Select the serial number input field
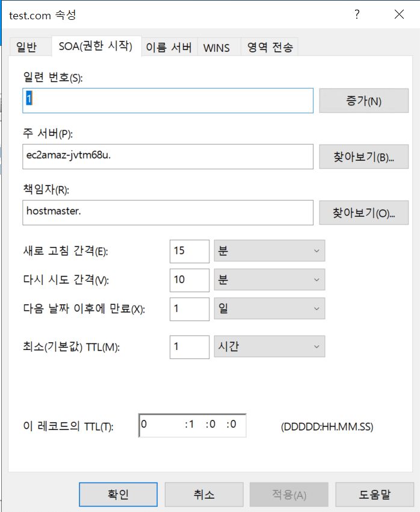The height and width of the screenshot is (512, 420). pos(167,100)
